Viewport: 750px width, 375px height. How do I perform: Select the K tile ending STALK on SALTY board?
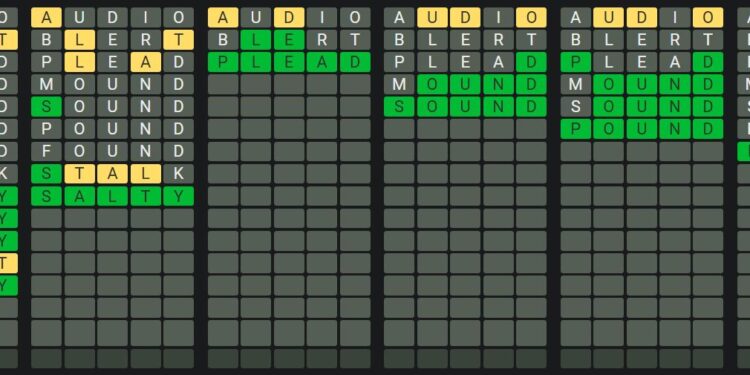[x=178, y=174]
